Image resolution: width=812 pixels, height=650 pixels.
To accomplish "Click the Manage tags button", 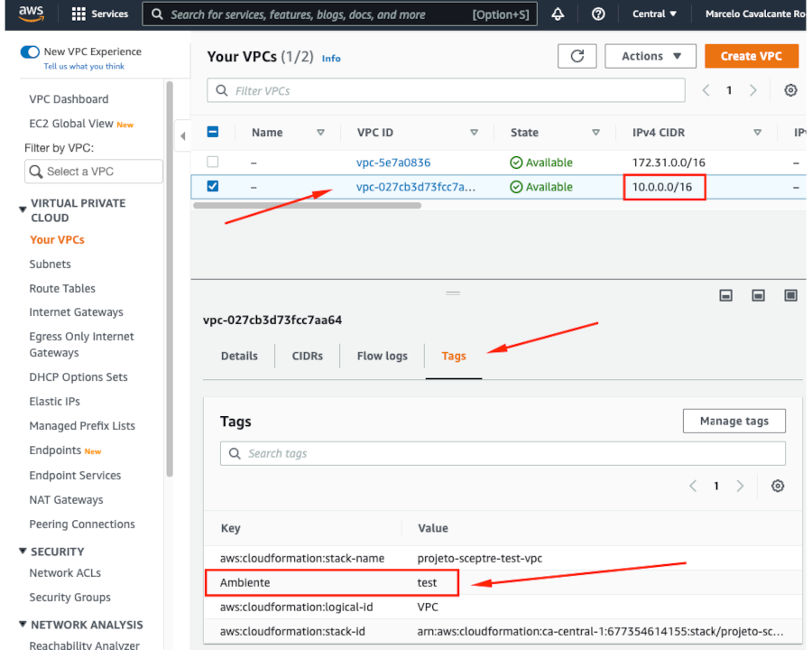I will point(734,421).
